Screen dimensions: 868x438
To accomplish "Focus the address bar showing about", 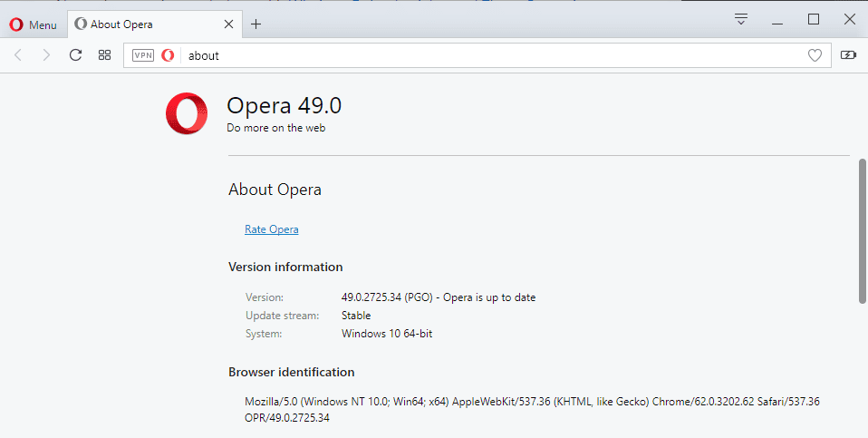I will coord(477,55).
